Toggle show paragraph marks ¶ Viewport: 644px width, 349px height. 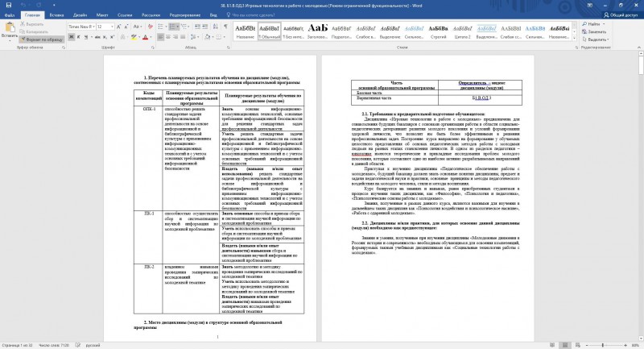(x=225, y=27)
